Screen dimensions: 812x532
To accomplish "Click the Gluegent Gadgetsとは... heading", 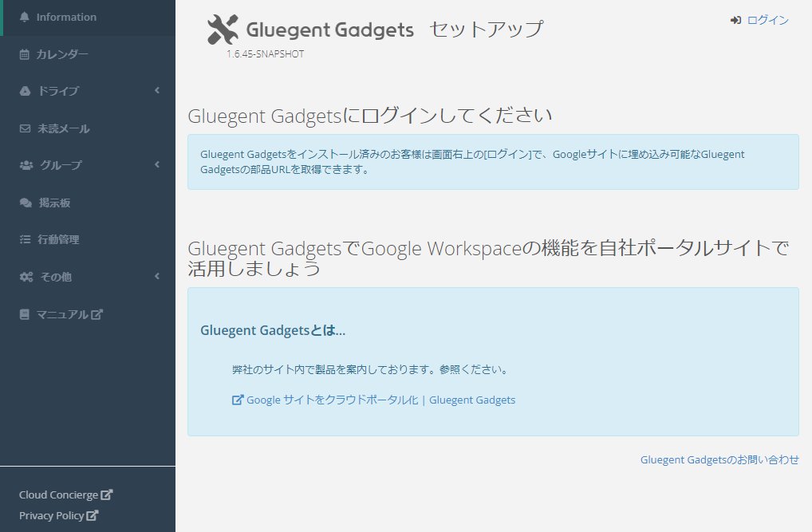I will point(273,330).
